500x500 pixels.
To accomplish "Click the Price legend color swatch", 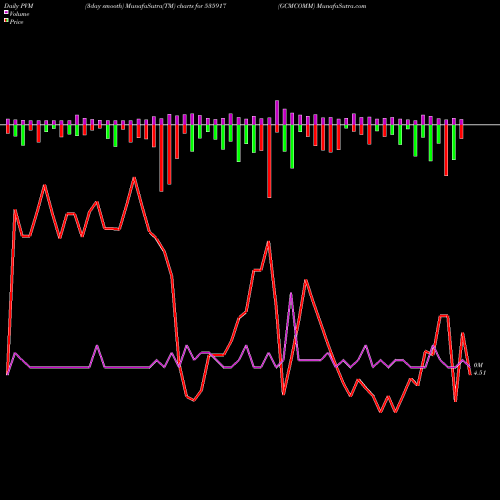I will coord(6,21).
